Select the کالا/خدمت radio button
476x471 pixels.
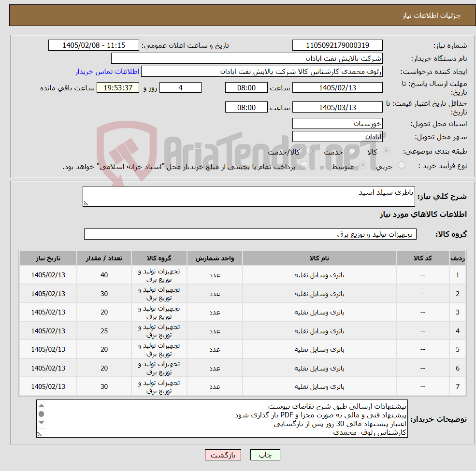coord(309,151)
